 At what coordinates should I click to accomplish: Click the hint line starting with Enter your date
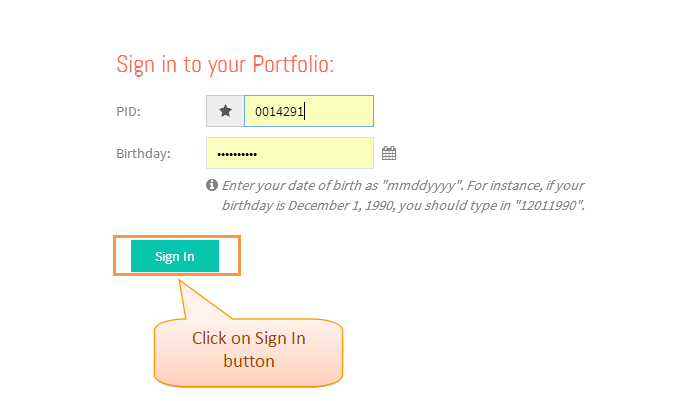click(403, 186)
